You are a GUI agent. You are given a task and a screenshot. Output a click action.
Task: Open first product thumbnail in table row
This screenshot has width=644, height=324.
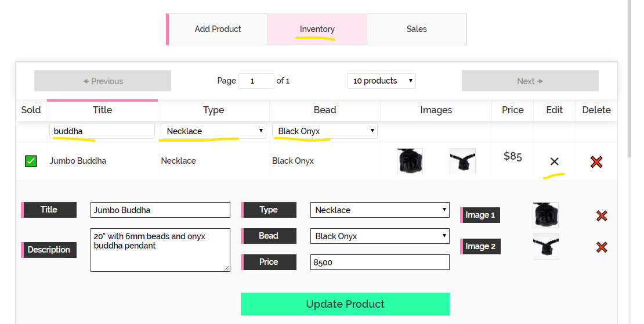410,161
